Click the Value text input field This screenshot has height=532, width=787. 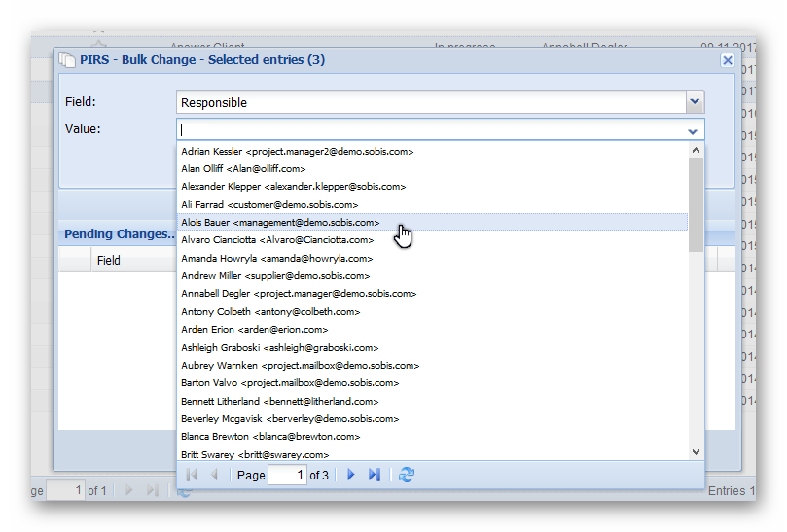pyautogui.click(x=428, y=130)
